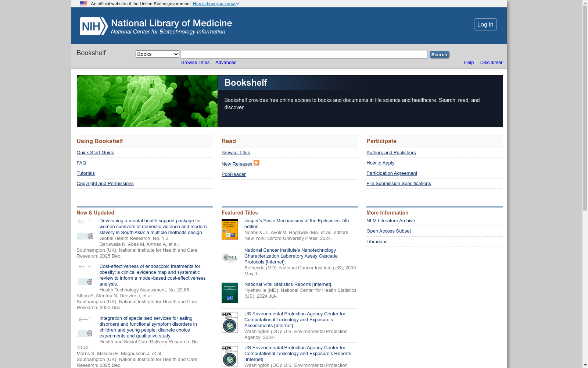Open the Quick Start Guide link
The image size is (588, 368).
(96, 153)
